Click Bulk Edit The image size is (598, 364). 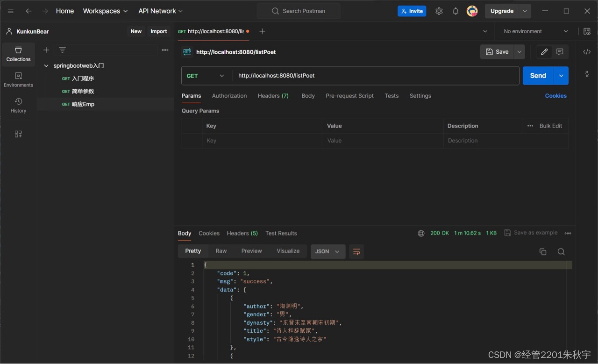(551, 126)
